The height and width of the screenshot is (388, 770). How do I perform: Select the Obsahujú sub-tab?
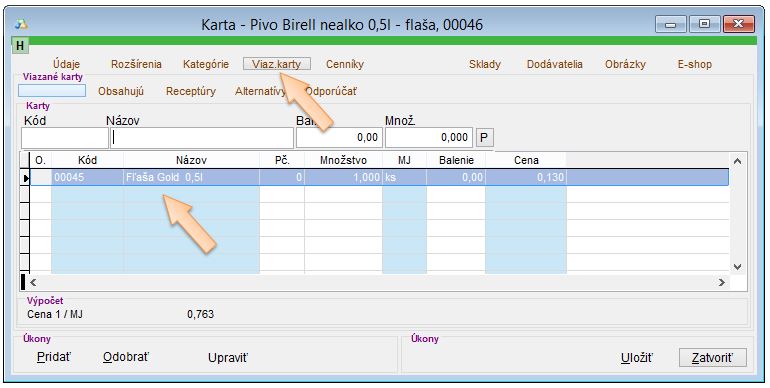coord(121,91)
